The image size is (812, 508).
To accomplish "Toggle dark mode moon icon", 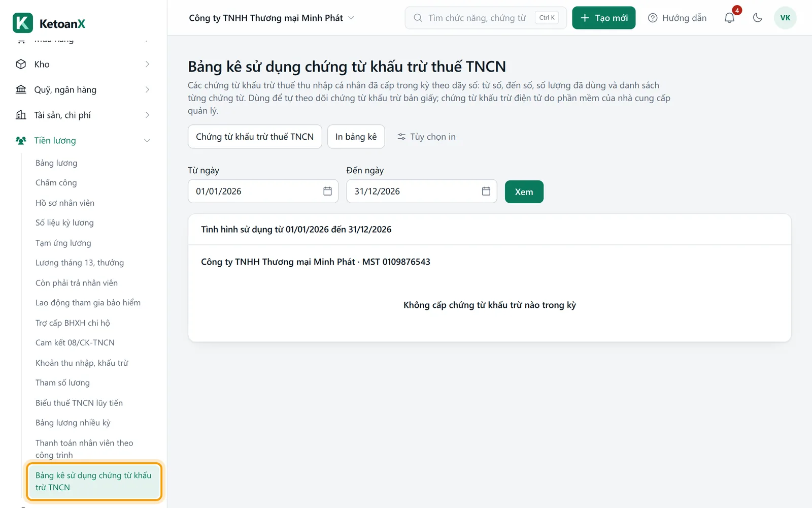I will (x=758, y=18).
